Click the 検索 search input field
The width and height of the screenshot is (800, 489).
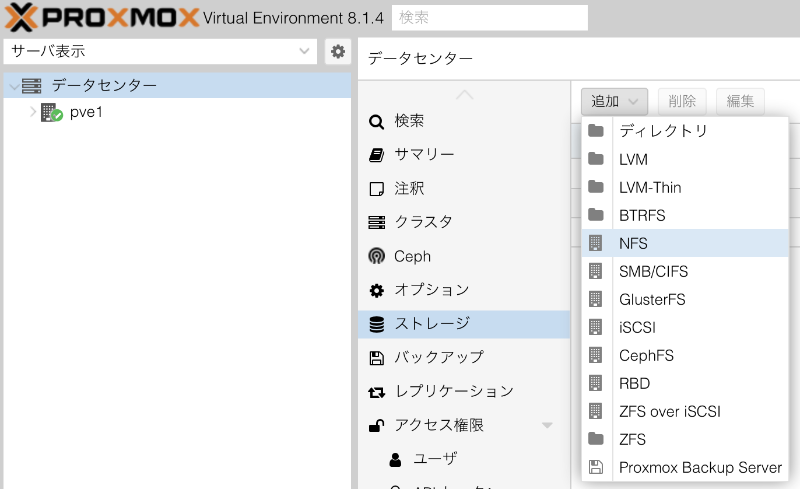[x=488, y=17]
